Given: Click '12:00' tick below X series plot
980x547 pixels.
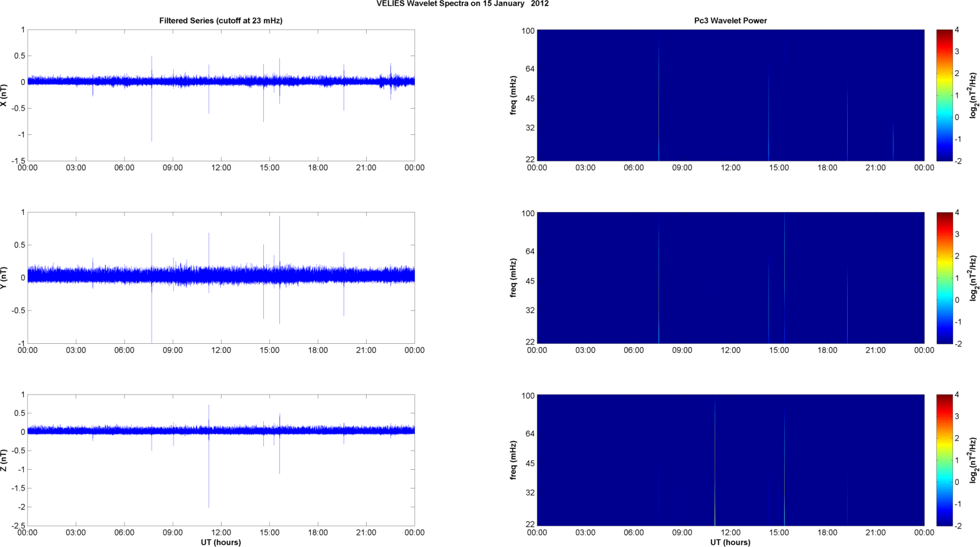Looking at the screenshot, I should [x=221, y=168].
